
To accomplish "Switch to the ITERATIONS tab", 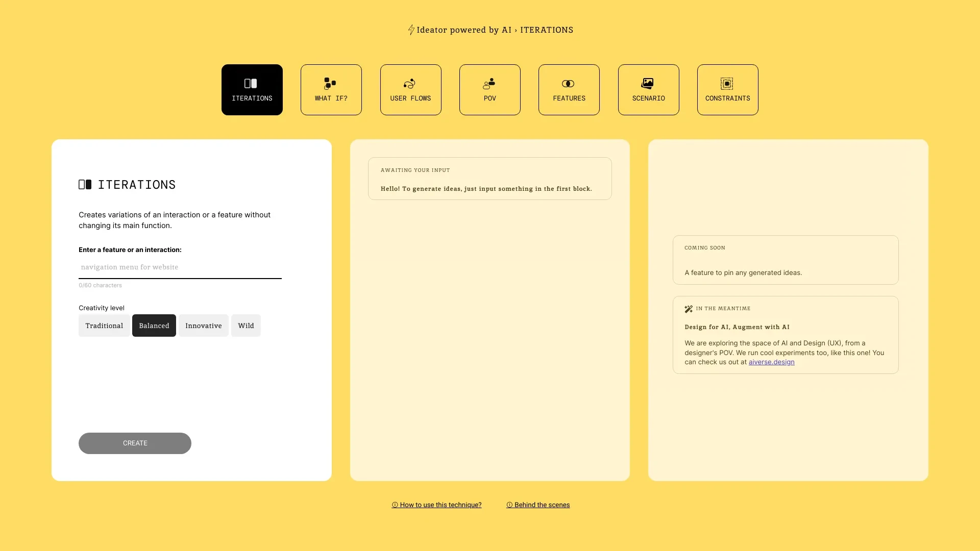I will [x=252, y=89].
